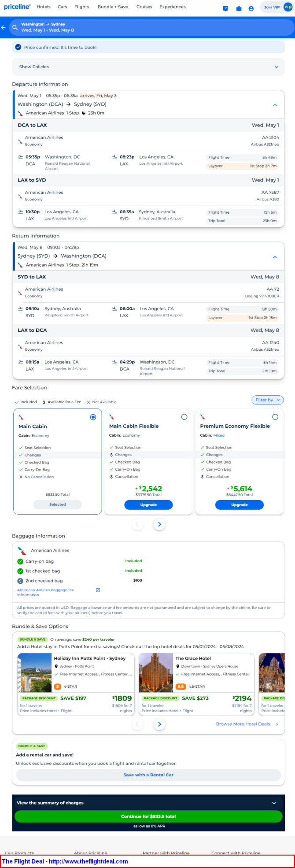Open the Filter by dropdown
The image size is (295, 868).
(x=267, y=400)
